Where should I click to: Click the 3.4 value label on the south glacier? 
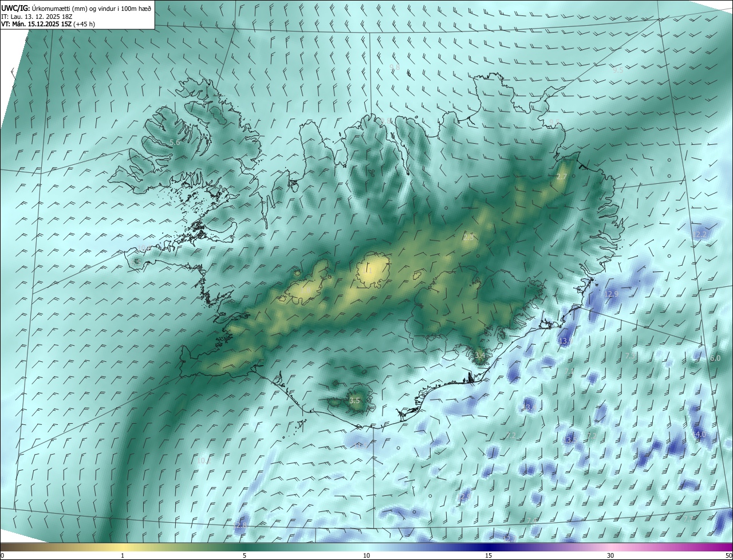point(480,356)
